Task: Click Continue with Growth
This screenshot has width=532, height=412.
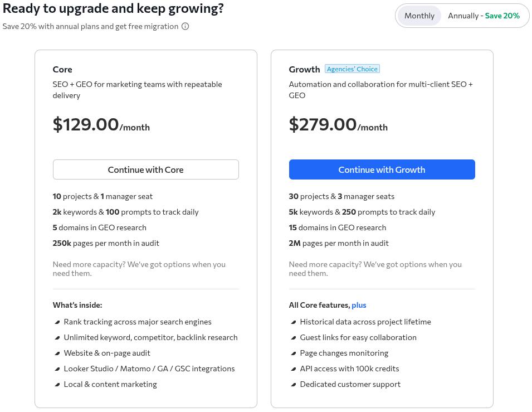Action: tap(382, 169)
